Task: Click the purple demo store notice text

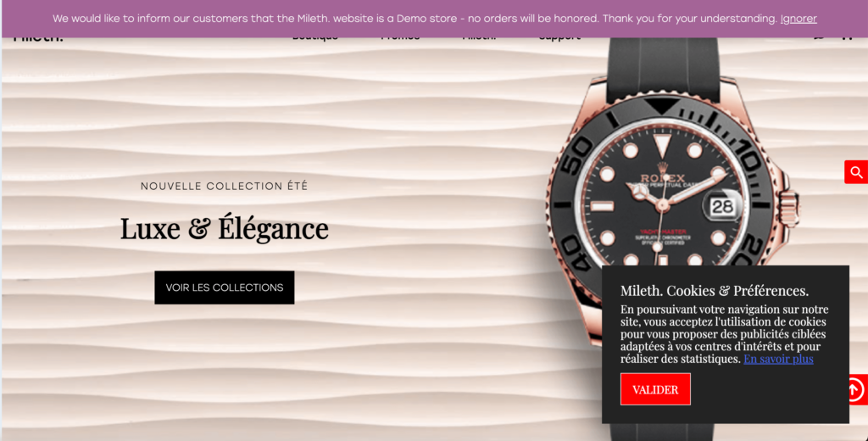Action: [x=415, y=19]
